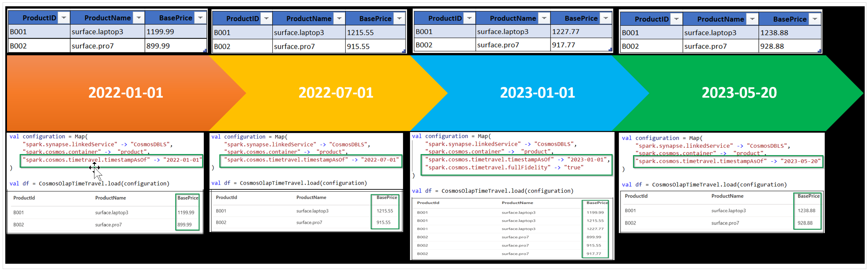
Task: Open BasePrice filter dropdown in first table
Action: [x=200, y=18]
